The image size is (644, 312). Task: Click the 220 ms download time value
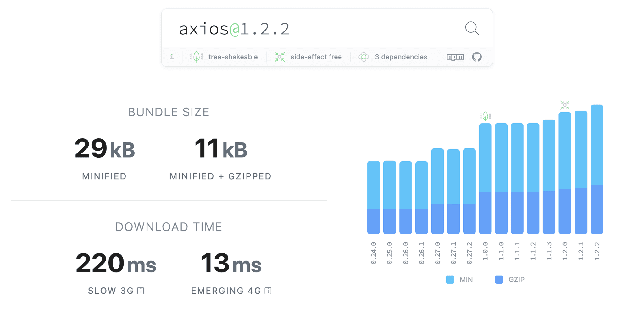click(x=116, y=263)
